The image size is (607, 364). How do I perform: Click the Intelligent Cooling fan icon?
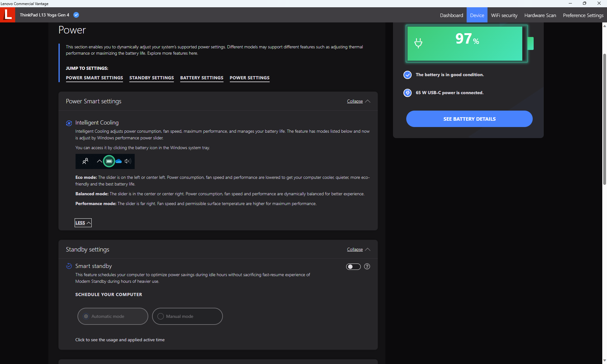tap(69, 123)
